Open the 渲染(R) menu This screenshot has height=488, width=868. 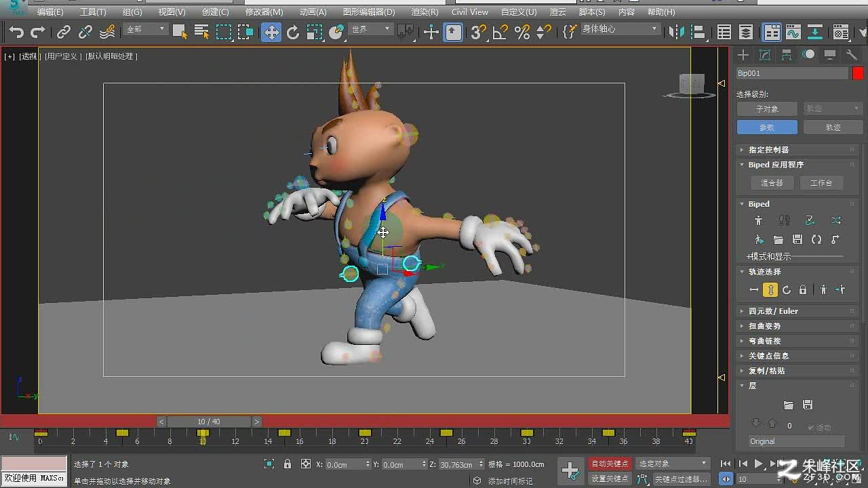(425, 12)
